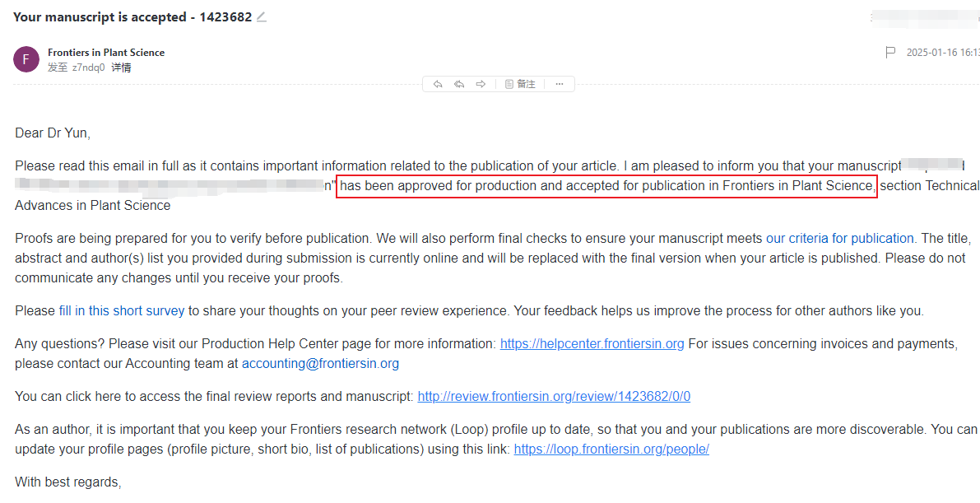The width and height of the screenshot is (980, 503).
Task: Open the review.frontiersin.org/review/1423682/0/0 link
Action: pyautogui.click(x=554, y=397)
